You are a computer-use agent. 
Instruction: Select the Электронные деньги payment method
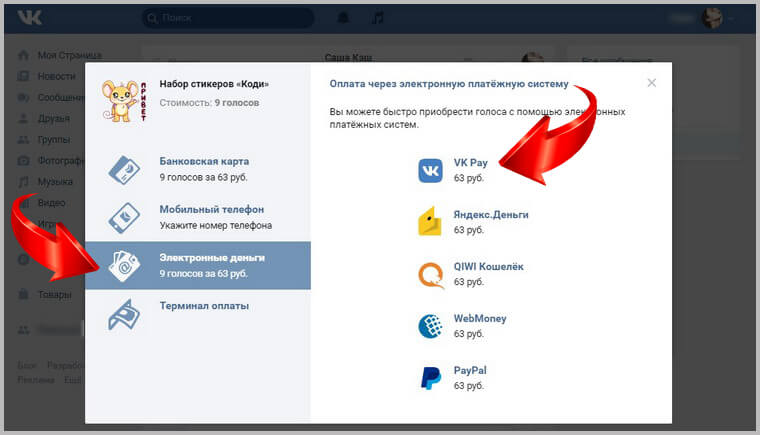(x=198, y=265)
